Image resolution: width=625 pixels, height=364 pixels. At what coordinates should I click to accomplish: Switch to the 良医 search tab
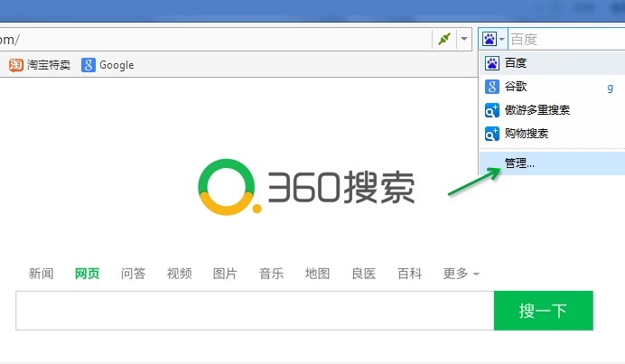(363, 274)
